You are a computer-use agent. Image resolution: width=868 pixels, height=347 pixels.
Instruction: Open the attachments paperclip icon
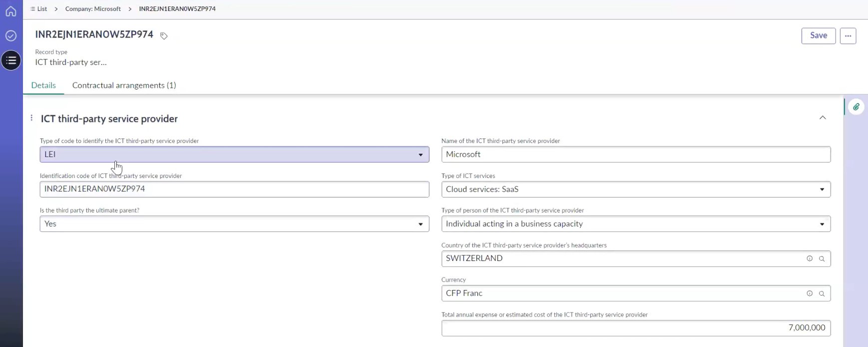[856, 107]
